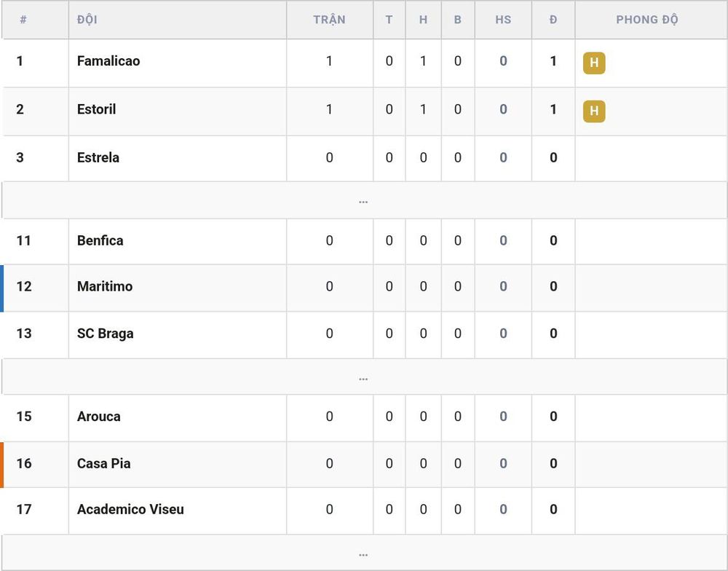Select the Academico Viseu team row
Image resolution: width=728 pixels, height=571 pixels.
click(363, 510)
